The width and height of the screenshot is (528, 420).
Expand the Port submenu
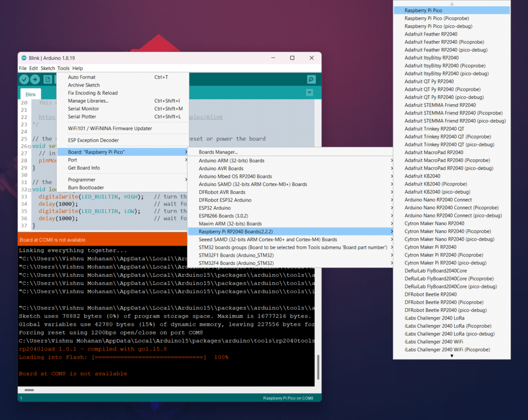pyautogui.click(x=123, y=160)
